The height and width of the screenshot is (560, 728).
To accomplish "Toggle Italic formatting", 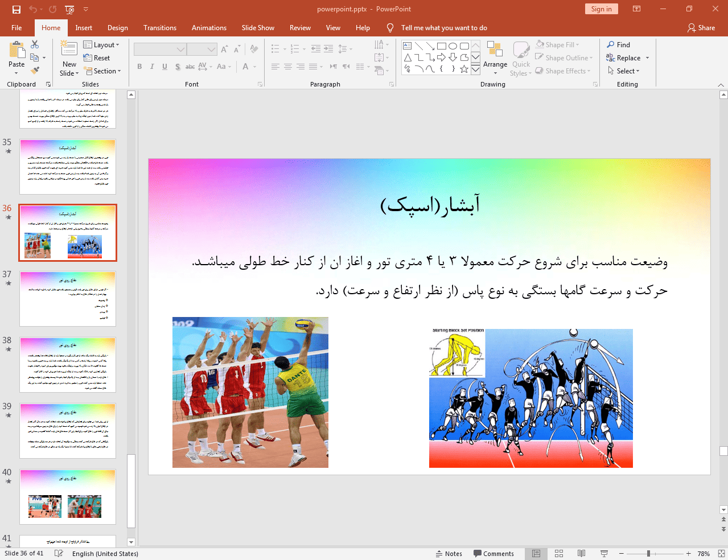I will point(152,67).
